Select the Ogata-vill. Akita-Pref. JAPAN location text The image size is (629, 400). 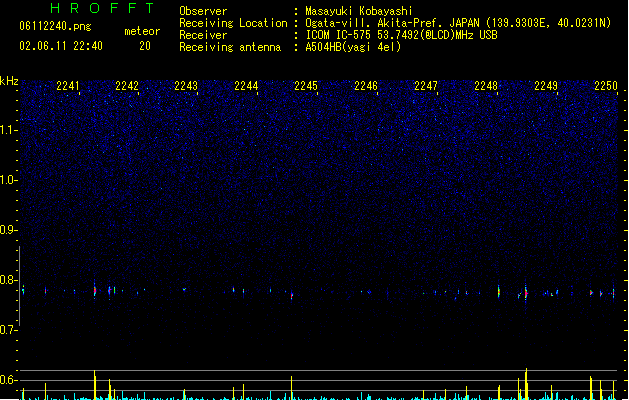[x=458, y=23]
